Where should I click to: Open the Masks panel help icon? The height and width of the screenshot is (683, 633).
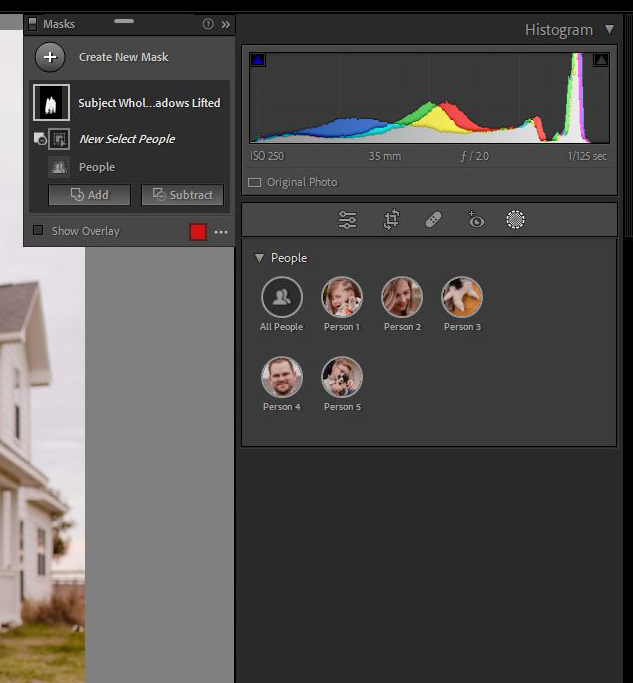pos(208,24)
